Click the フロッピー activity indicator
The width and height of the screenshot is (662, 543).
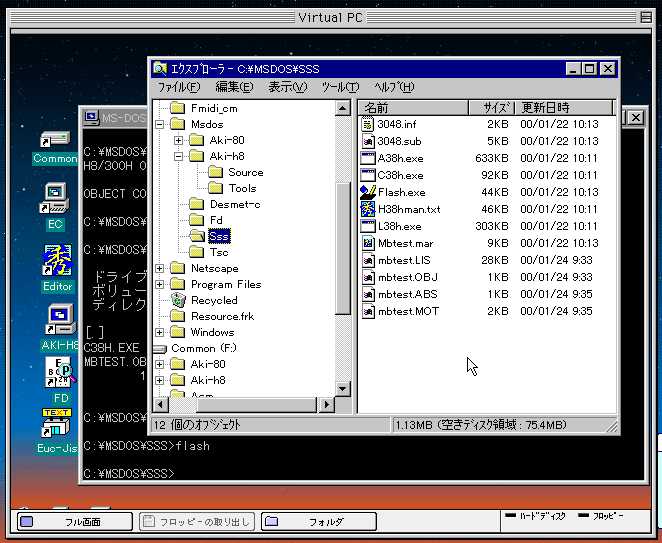tap(600, 516)
